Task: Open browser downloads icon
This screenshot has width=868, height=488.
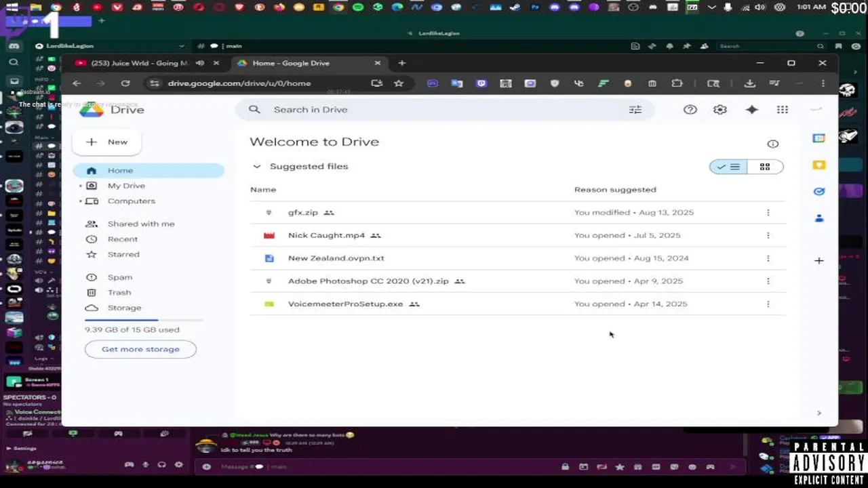Action: (x=749, y=83)
